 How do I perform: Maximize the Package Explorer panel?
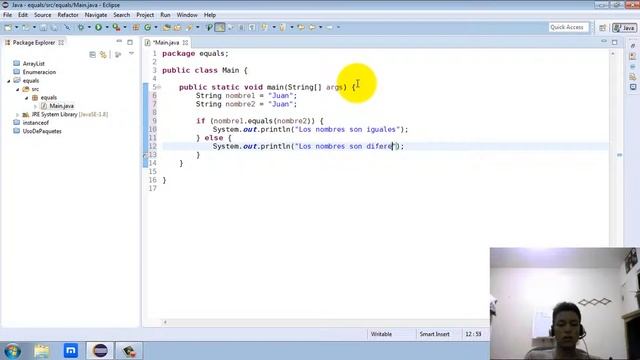pyautogui.click(x=130, y=42)
